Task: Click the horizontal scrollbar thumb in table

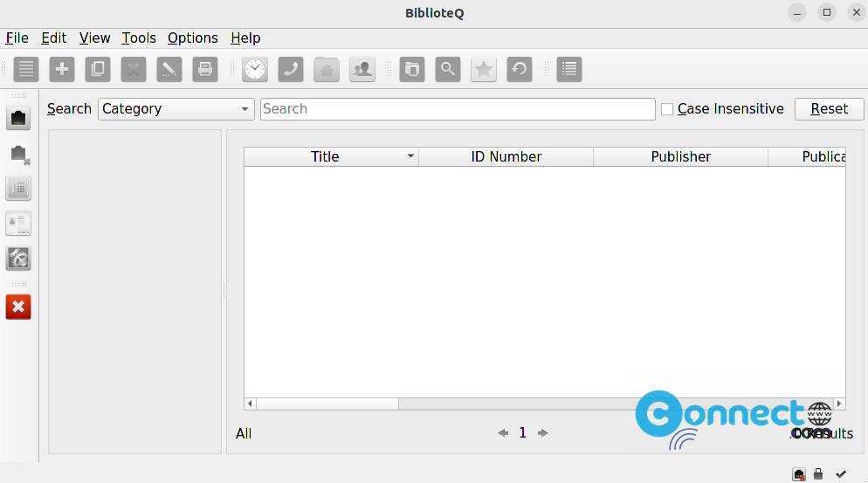Action: coord(327,404)
